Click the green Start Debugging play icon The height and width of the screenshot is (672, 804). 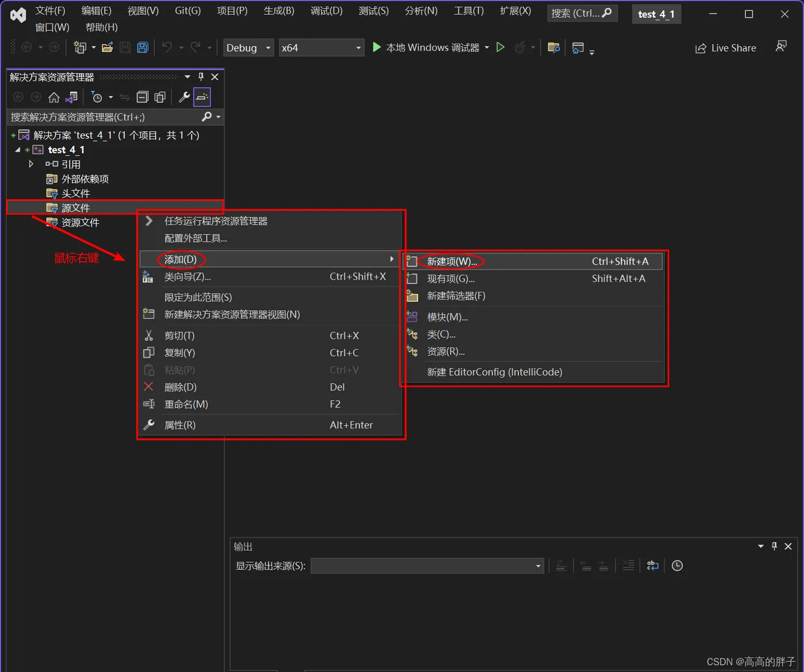(x=377, y=47)
